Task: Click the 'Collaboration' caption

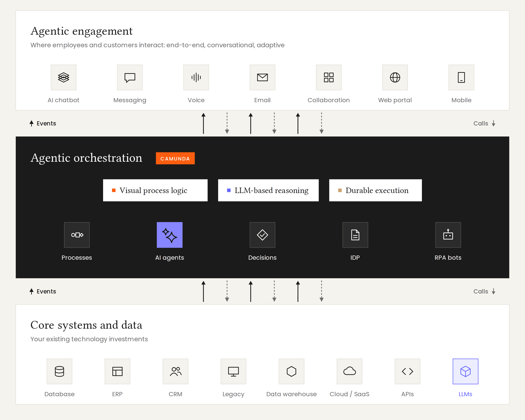Action: 329,100
